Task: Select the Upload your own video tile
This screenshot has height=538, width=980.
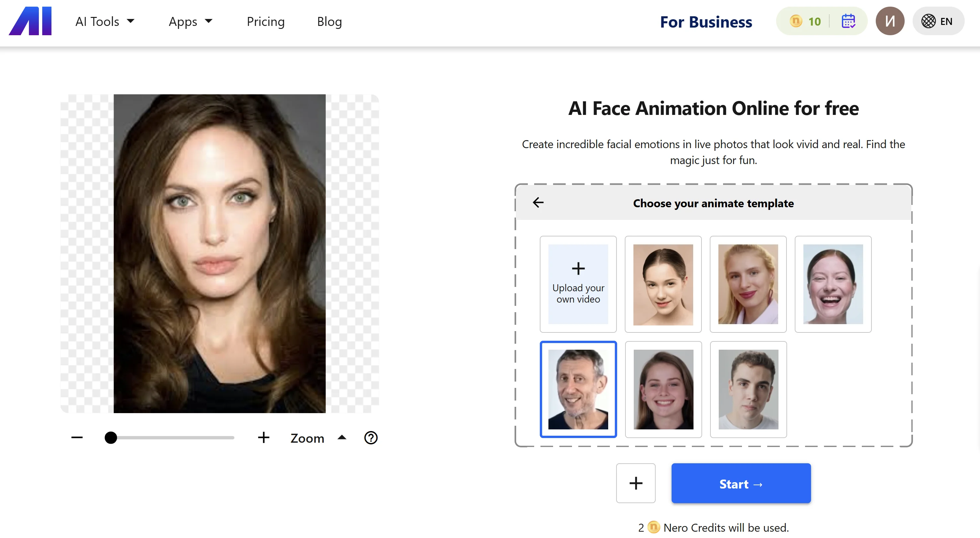Action: click(578, 284)
